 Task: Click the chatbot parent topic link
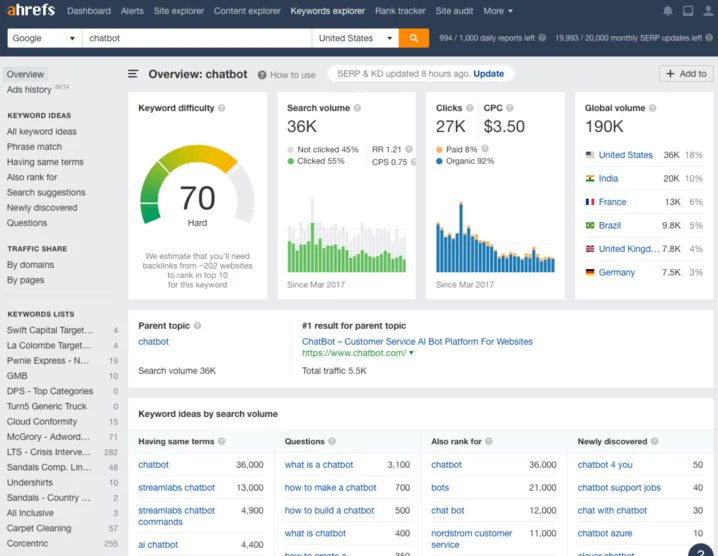pos(153,342)
